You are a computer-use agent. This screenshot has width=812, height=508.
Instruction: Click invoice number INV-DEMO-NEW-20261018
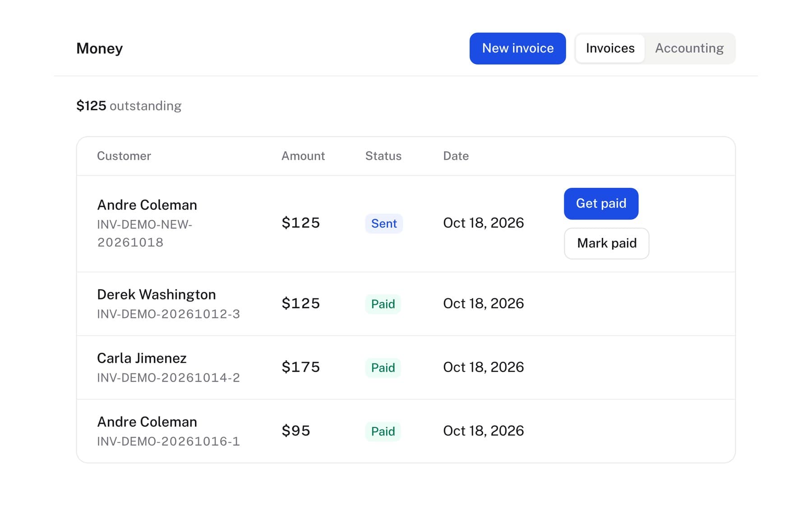tap(145, 233)
